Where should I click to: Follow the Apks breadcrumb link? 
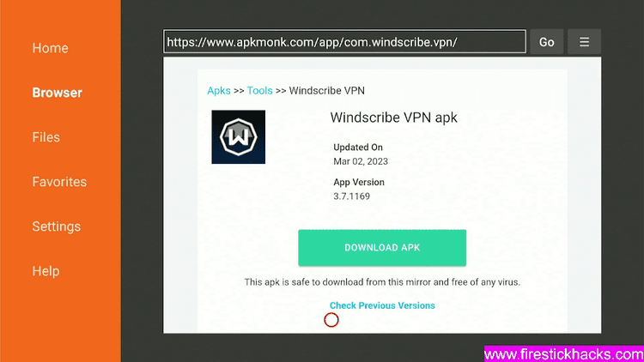click(218, 91)
